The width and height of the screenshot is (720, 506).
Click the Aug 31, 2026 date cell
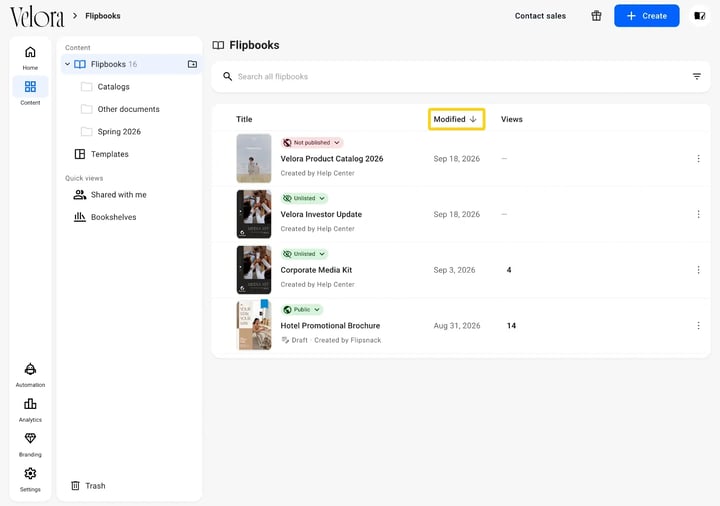pos(457,325)
